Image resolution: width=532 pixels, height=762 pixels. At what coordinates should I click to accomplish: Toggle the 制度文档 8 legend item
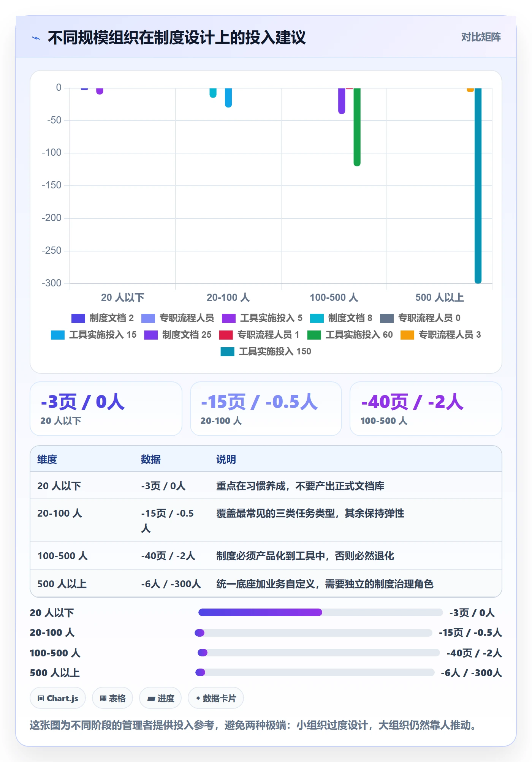pos(341,318)
